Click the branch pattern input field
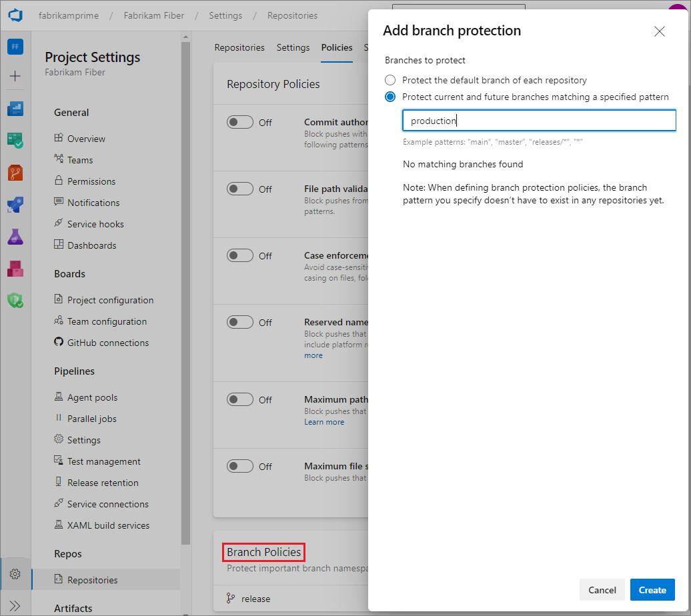 [539, 121]
